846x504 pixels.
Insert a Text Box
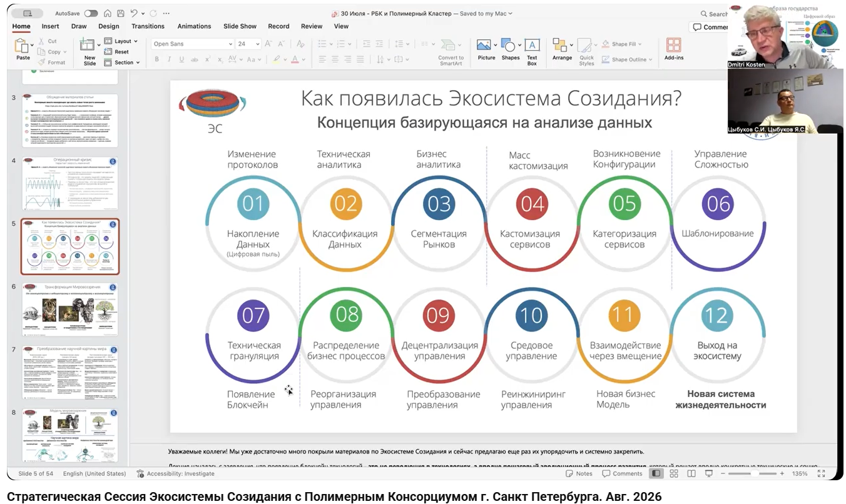[x=532, y=51]
